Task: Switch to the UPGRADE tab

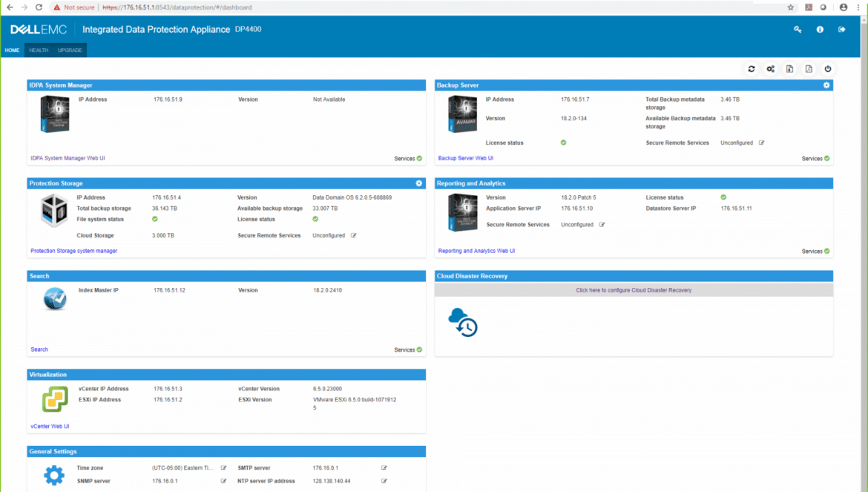Action: (x=70, y=50)
